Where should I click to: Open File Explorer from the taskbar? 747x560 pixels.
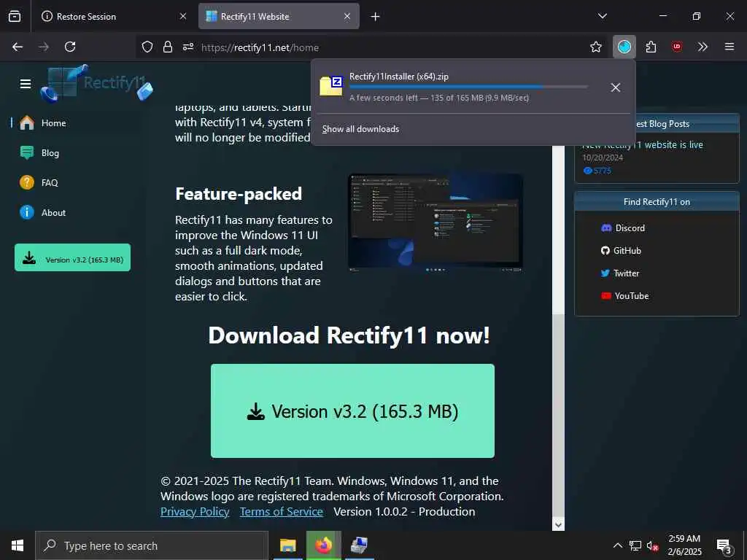[287, 545]
